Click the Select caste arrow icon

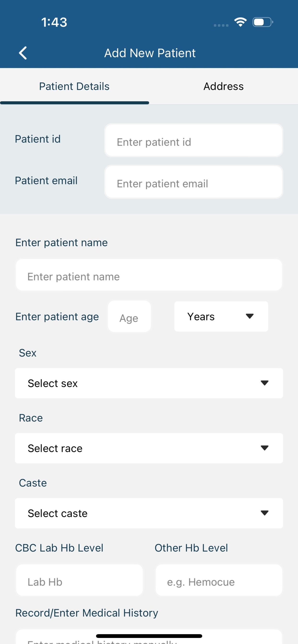coord(264,513)
